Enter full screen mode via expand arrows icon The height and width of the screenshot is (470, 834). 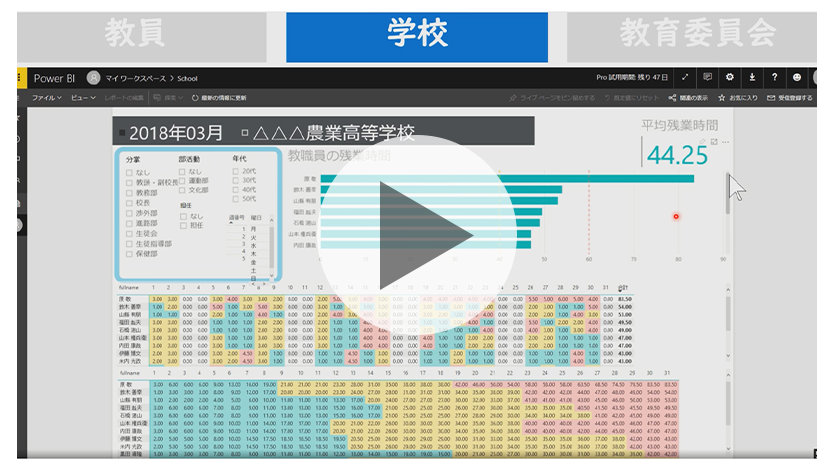[x=685, y=77]
